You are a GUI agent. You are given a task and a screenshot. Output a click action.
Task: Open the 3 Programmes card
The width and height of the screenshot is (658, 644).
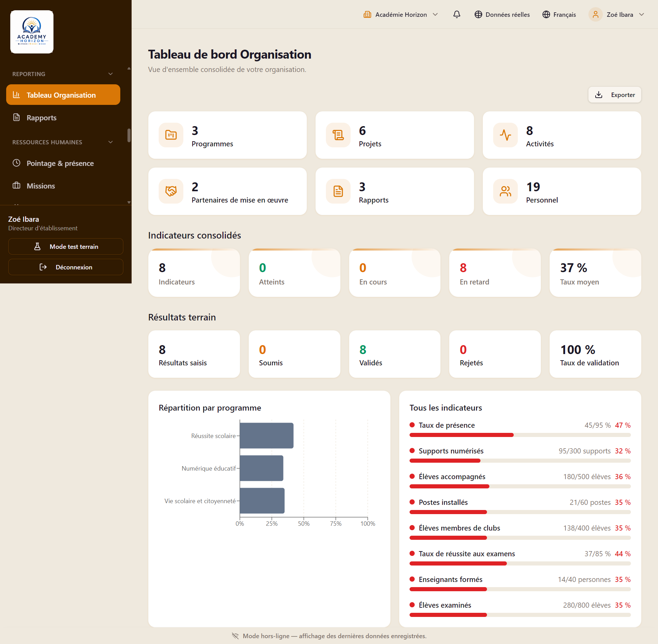tap(228, 135)
